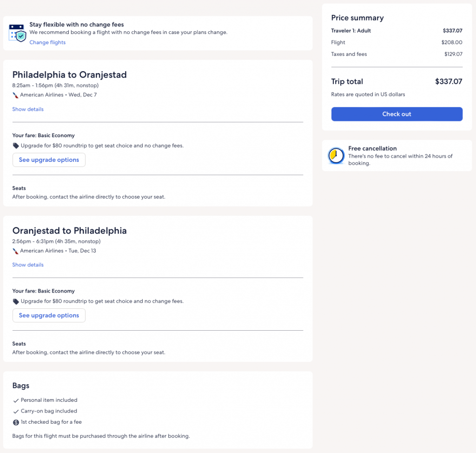This screenshot has width=476, height=453.
Task: See upgrade options for the departing flight
Action: (x=49, y=160)
